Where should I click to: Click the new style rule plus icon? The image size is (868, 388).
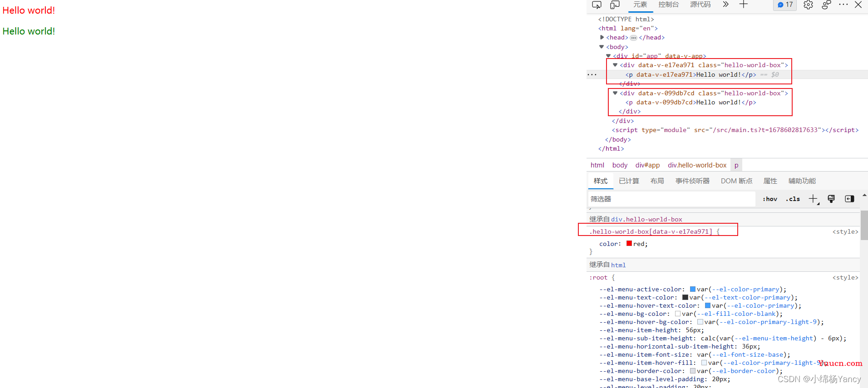[x=814, y=199]
